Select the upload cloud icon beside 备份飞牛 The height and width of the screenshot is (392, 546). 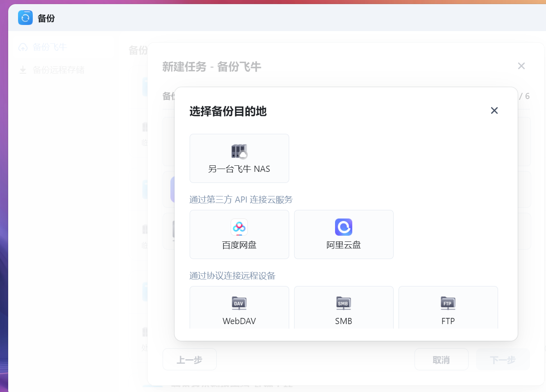click(23, 47)
